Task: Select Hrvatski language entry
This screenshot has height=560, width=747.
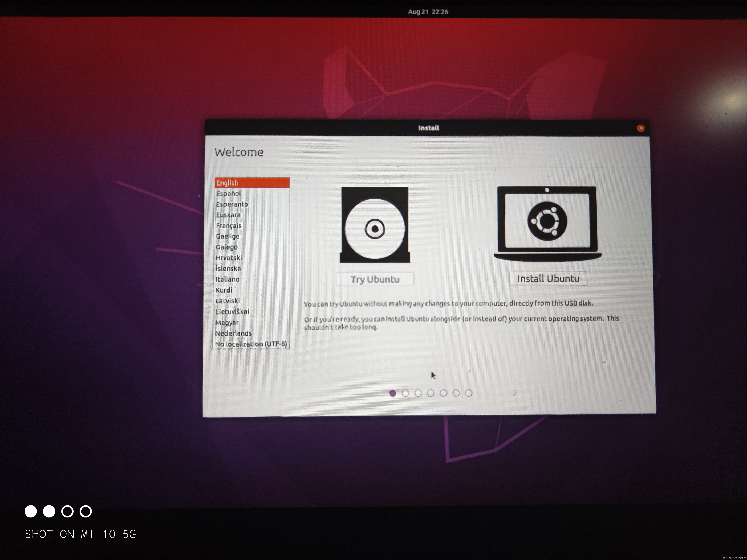Action: [229, 258]
